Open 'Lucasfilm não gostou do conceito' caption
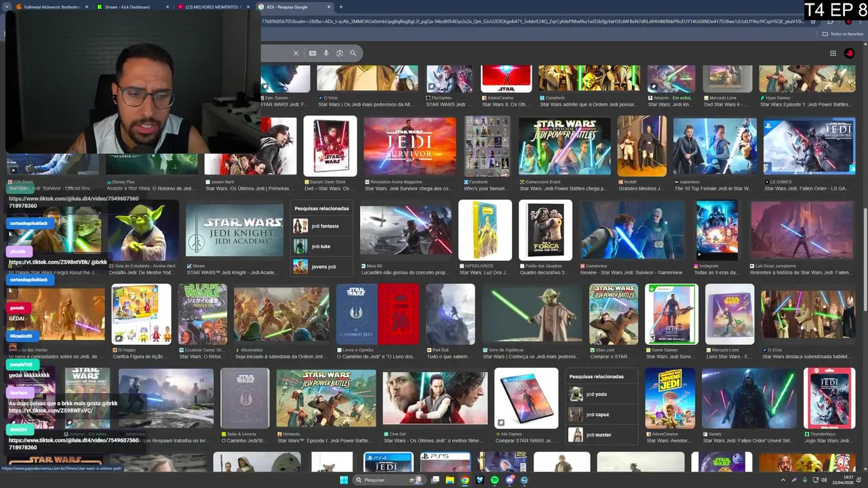868x488 pixels. click(x=407, y=272)
